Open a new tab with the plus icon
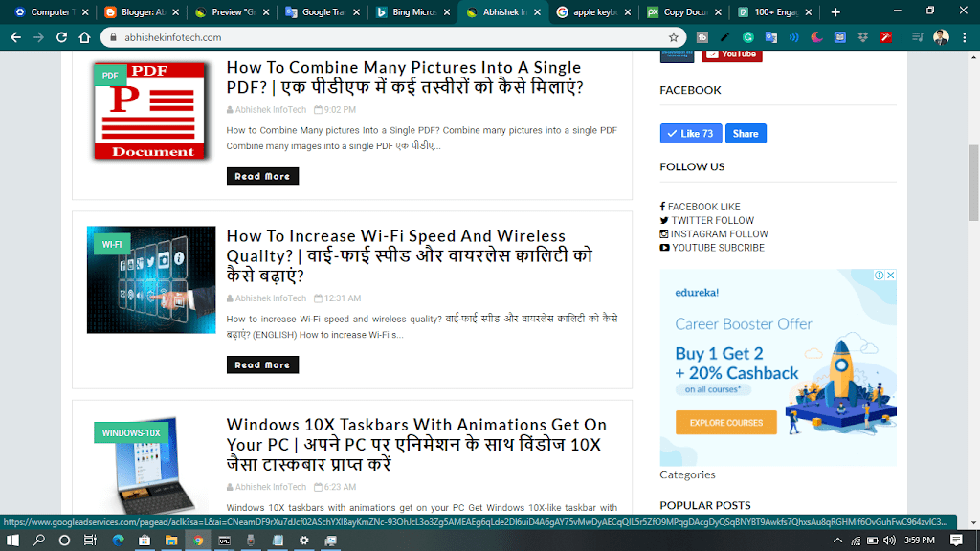Screen dimensions: 980x551 [x=835, y=12]
